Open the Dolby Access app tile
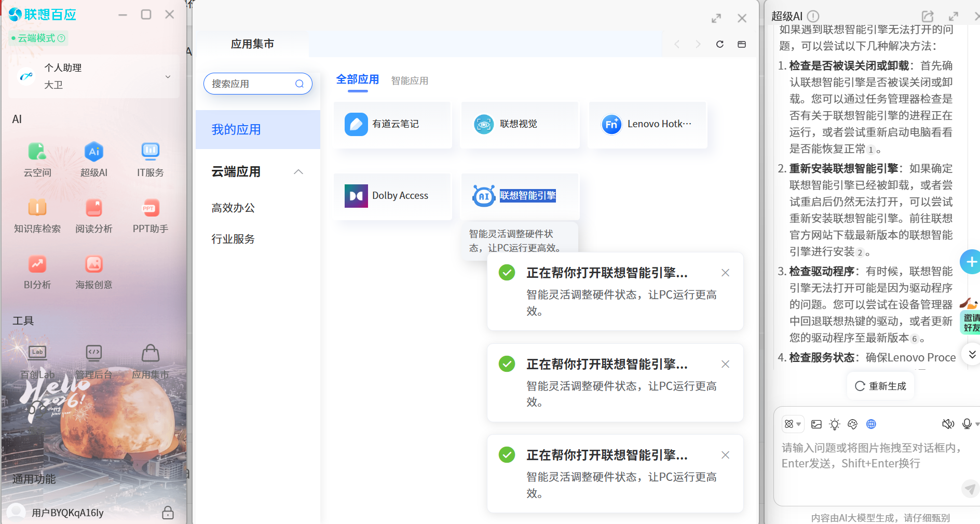Image resolution: width=980 pixels, height=524 pixels. [392, 196]
